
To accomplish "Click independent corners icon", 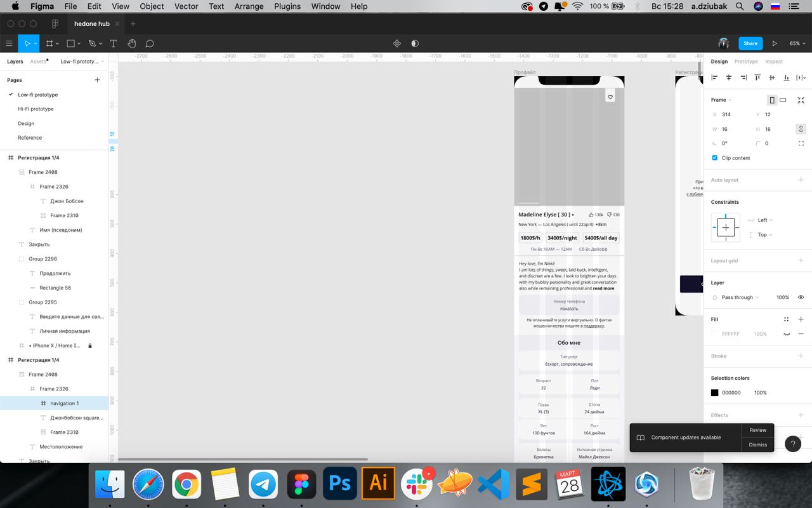I will [801, 144].
